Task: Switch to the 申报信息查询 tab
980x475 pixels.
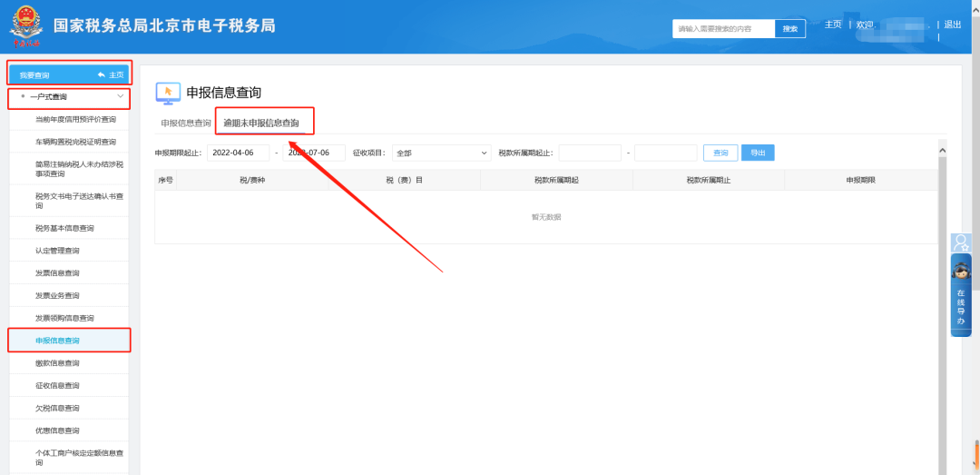Action: [x=185, y=123]
